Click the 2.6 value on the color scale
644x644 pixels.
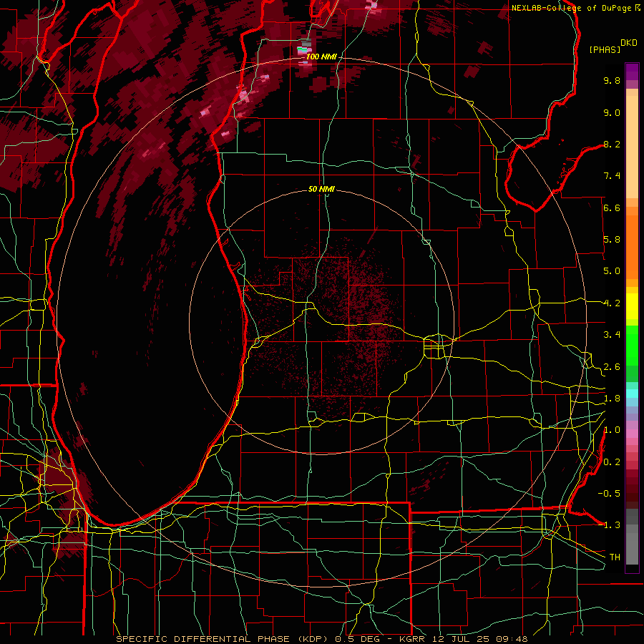pos(612,367)
